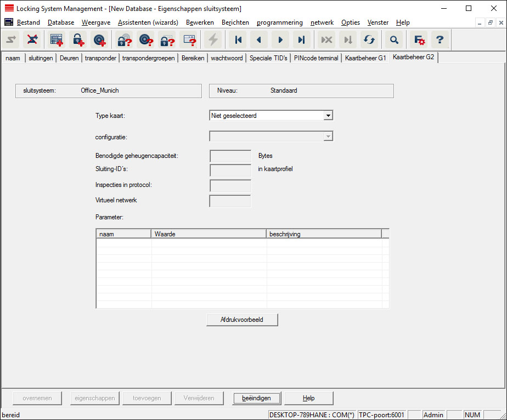The width and height of the screenshot is (507, 420).
Task: Open the Speciale TID's tab
Action: click(268, 58)
